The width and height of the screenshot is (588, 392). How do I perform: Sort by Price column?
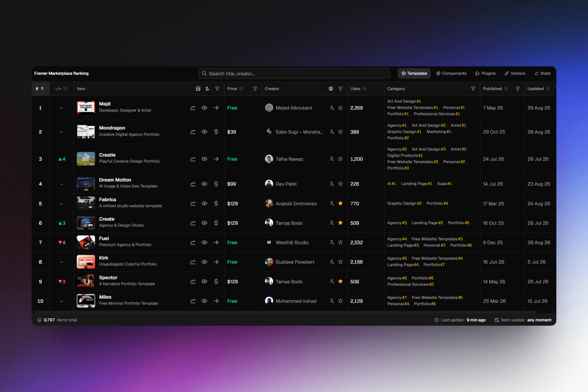pos(235,89)
